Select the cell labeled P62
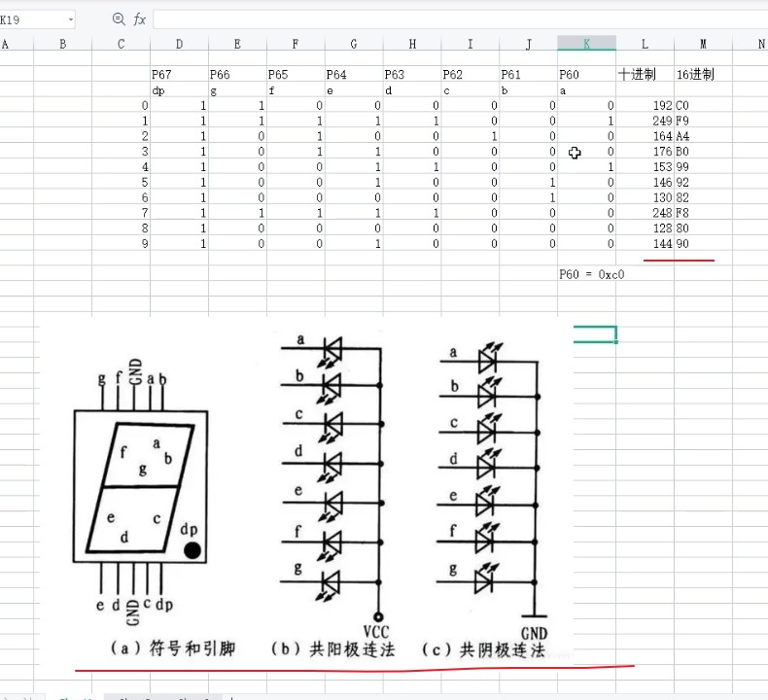Screen dimensions: 768x700 pos(471,75)
